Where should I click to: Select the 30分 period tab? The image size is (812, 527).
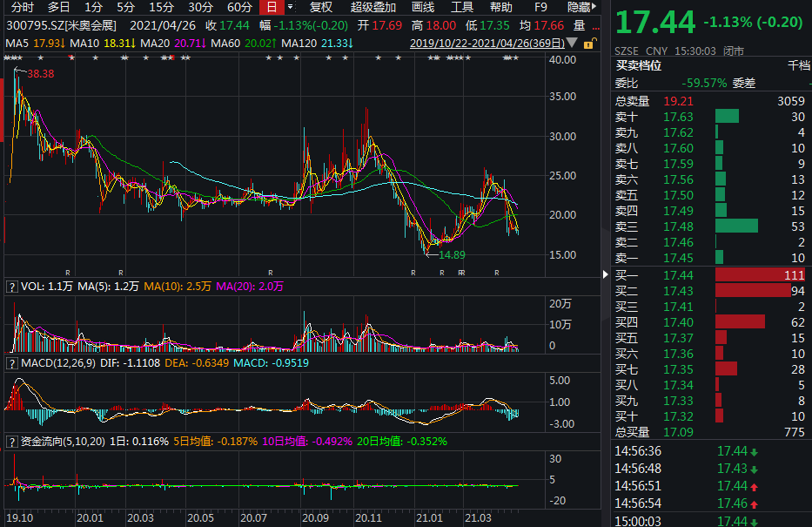coord(200,7)
